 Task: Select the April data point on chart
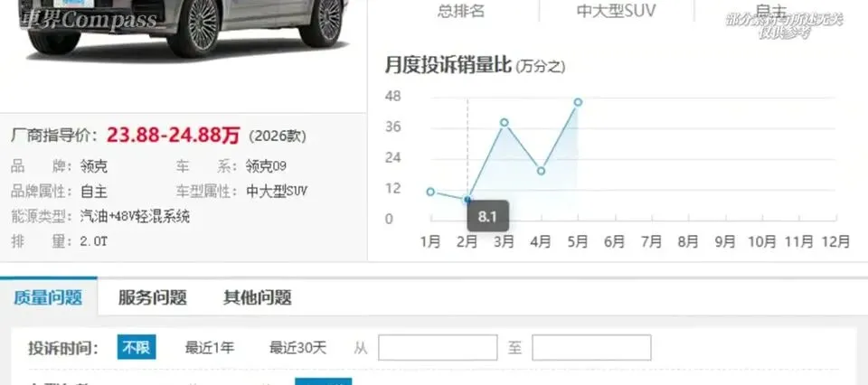(541, 171)
